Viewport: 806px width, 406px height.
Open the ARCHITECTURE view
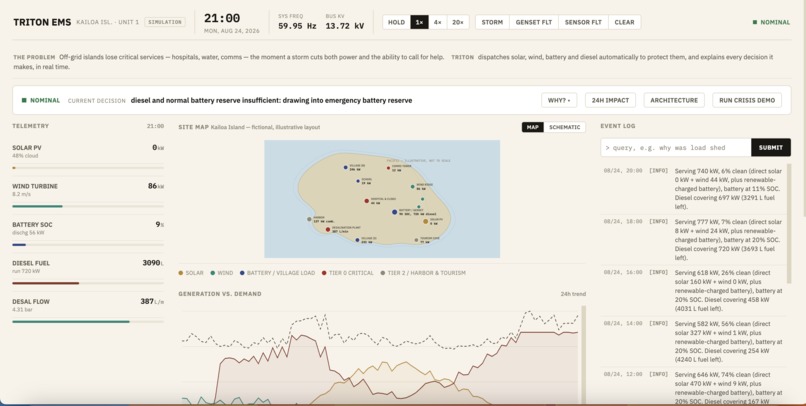pos(674,100)
